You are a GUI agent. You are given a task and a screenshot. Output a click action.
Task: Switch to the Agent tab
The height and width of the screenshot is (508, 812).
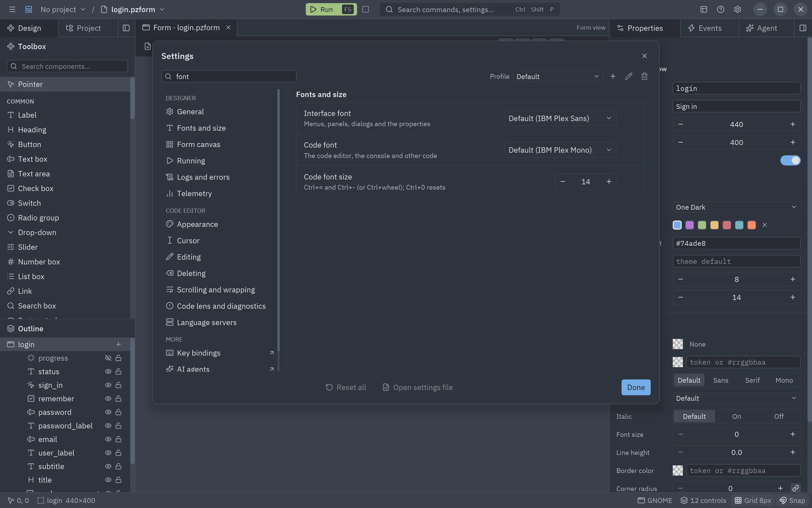pos(766,28)
